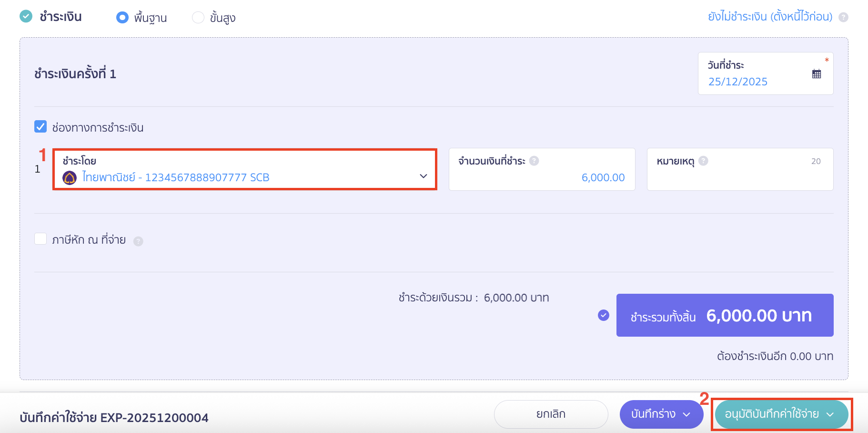Click the green check icon beside ชำระเงิน
Viewport: 868px width, 433px height.
(26, 17)
